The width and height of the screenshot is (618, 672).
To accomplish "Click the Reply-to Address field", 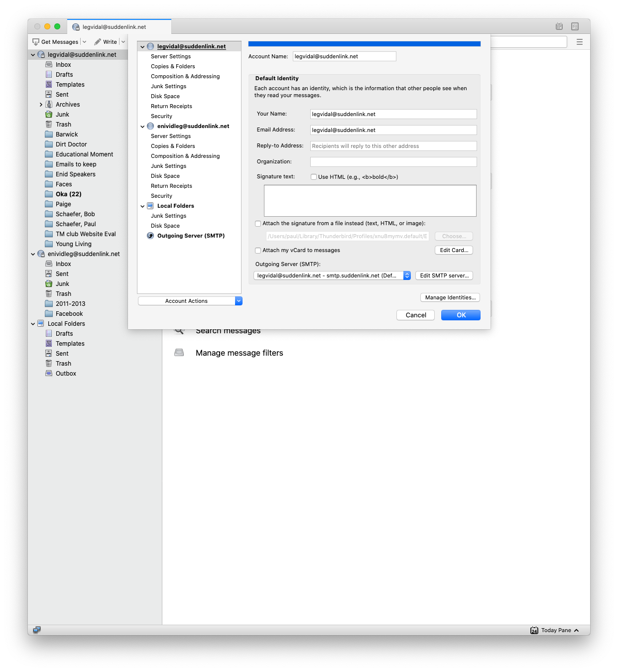I will coord(393,146).
